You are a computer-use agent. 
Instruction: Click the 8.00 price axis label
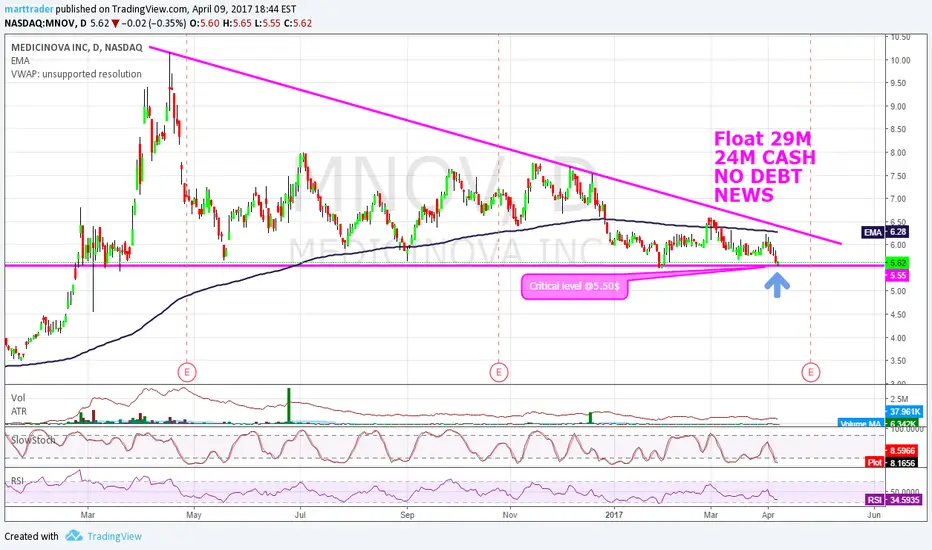(898, 153)
